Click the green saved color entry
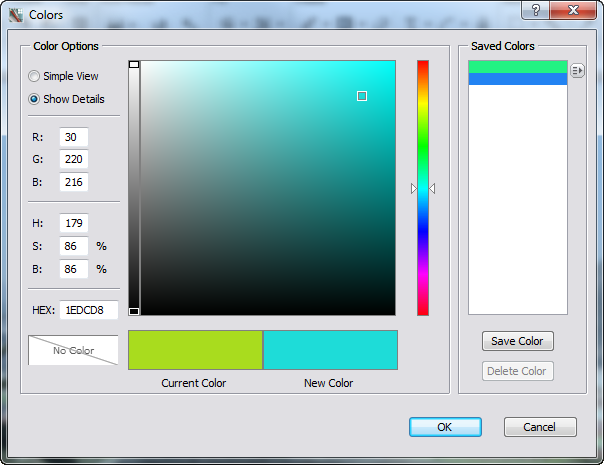This screenshot has height=465, width=604. 517,67
